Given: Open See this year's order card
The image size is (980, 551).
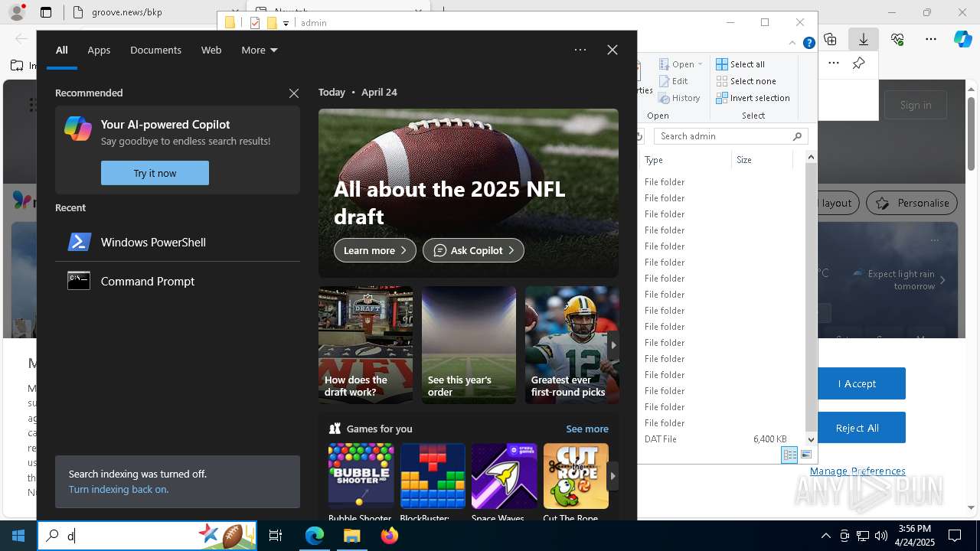Looking at the screenshot, I should coord(469,345).
